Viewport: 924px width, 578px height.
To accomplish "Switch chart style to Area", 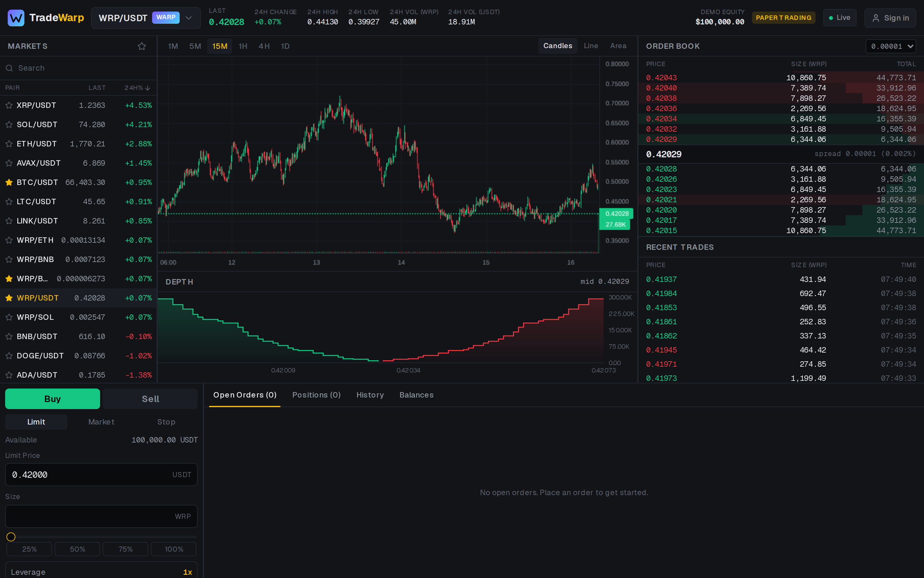I will (618, 46).
